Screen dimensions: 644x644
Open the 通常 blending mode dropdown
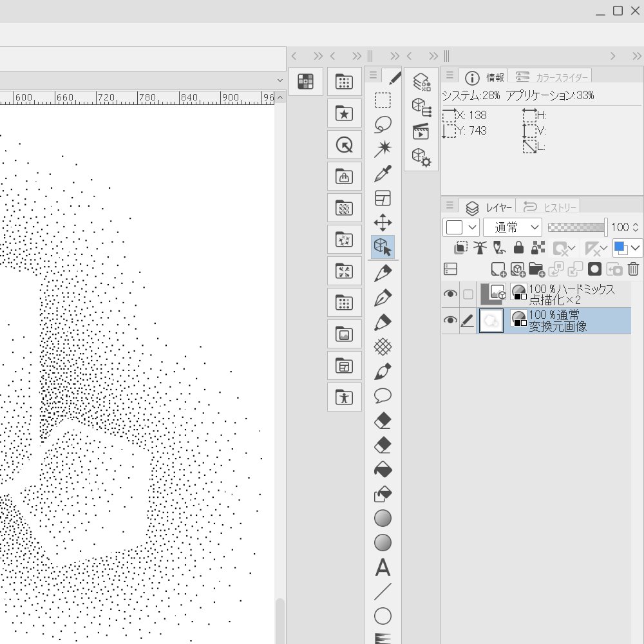(x=513, y=227)
